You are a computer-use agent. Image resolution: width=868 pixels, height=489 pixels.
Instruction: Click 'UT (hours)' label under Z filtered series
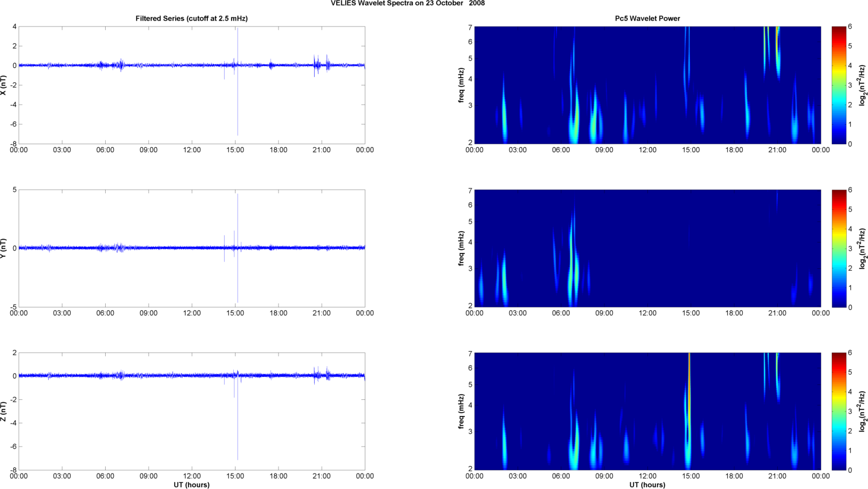tap(191, 485)
